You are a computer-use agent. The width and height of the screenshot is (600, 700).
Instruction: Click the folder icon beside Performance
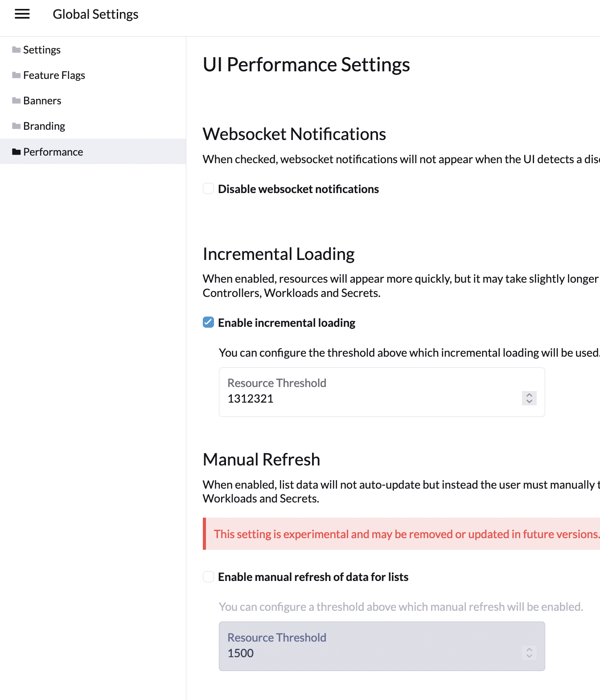point(16,152)
